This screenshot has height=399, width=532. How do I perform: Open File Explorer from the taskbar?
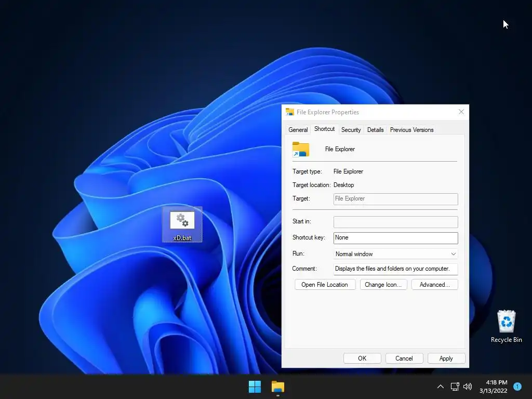pyautogui.click(x=278, y=387)
